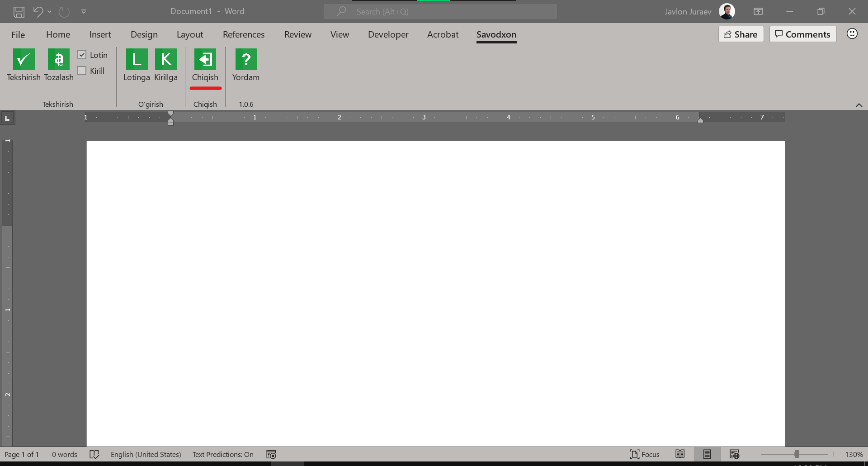The height and width of the screenshot is (466, 868).
Task: Open the Undo history dropdown arrow
Action: click(x=49, y=12)
